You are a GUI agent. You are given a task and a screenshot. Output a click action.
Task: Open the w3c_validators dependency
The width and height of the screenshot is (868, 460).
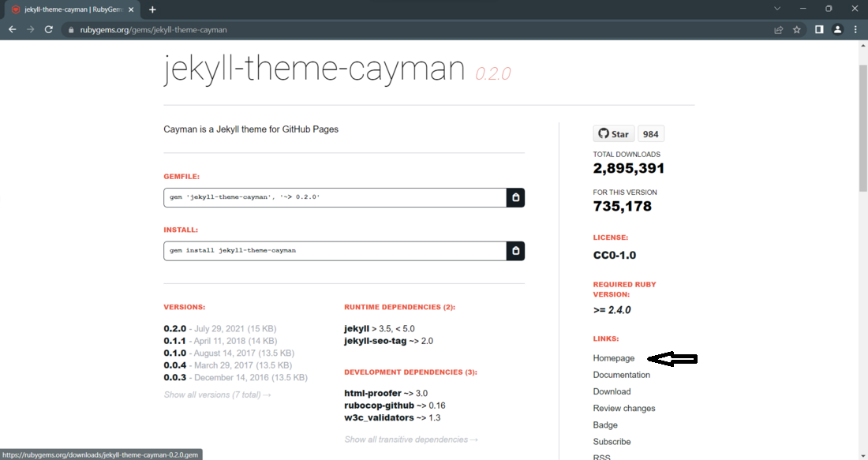tap(380, 417)
